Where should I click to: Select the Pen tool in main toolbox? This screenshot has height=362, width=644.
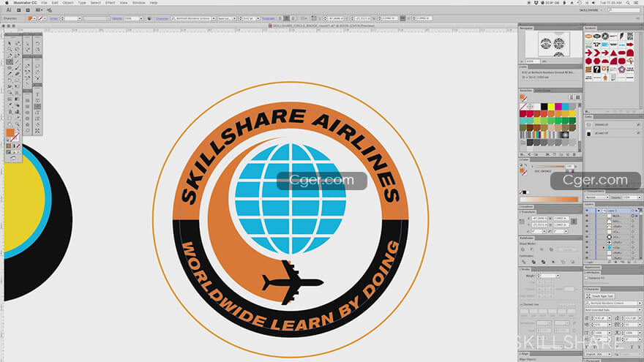click(10, 56)
